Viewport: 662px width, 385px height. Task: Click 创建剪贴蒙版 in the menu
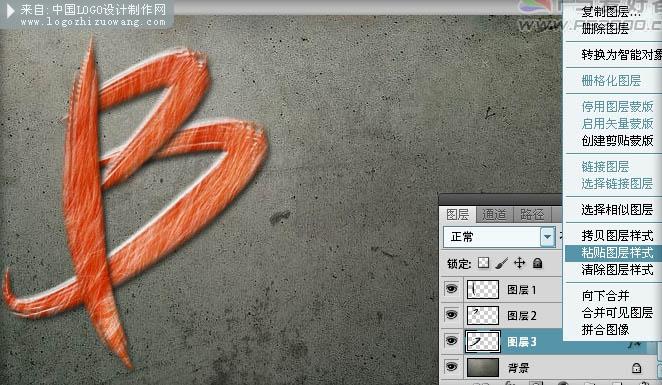point(617,141)
